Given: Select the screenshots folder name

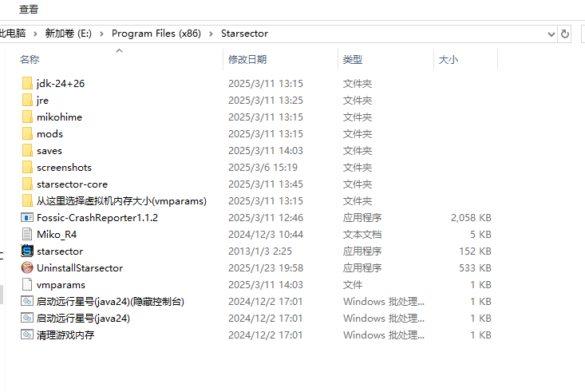Looking at the screenshot, I should pyautogui.click(x=64, y=167).
